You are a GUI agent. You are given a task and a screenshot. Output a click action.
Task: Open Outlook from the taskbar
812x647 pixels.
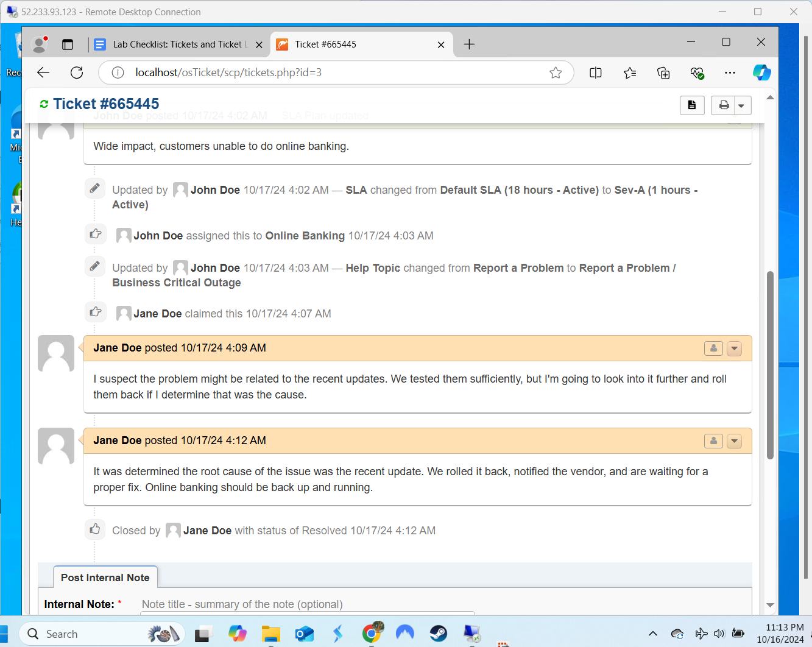(305, 634)
